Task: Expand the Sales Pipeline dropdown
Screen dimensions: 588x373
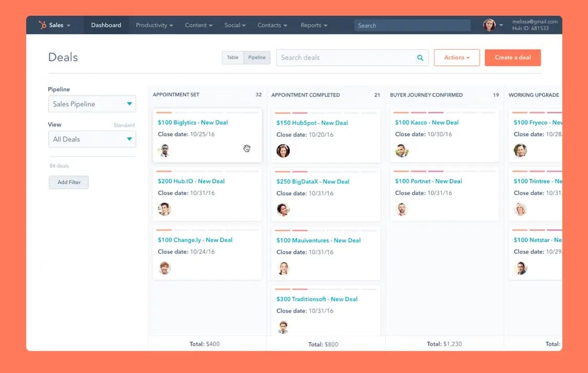Action: (x=92, y=104)
